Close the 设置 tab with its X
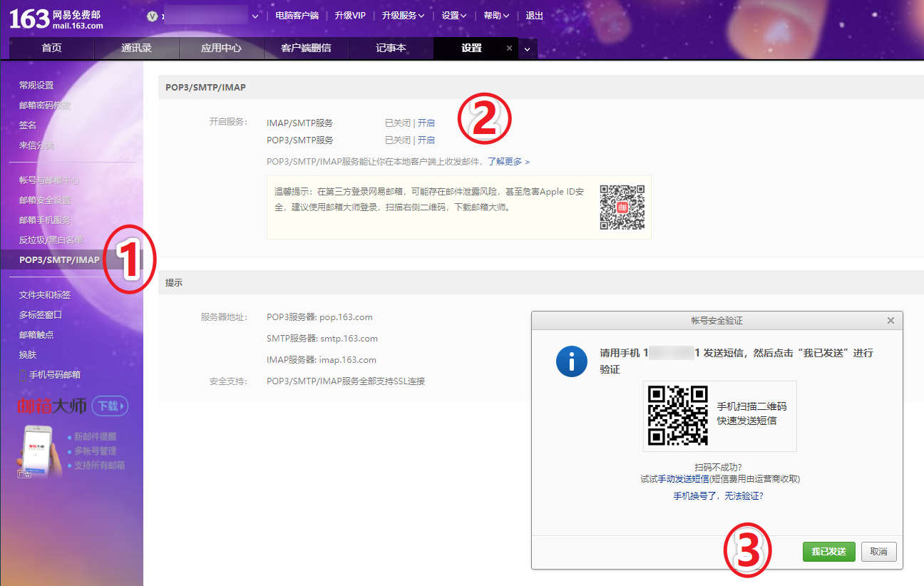The height and width of the screenshot is (586, 924). (x=509, y=48)
